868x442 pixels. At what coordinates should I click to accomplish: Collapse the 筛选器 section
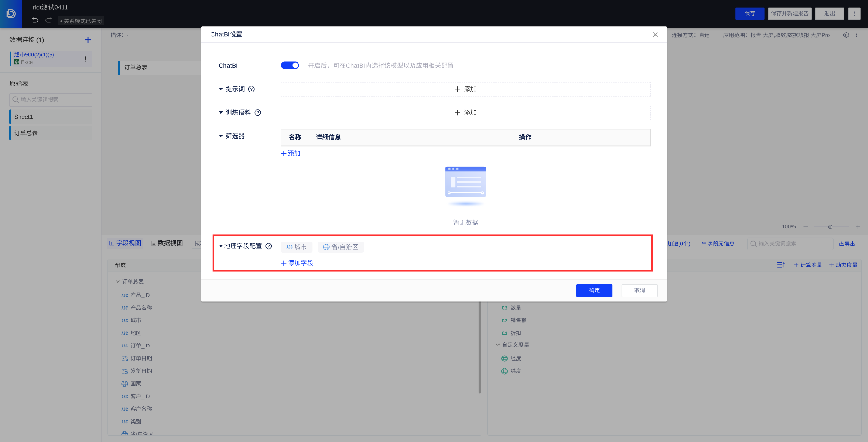[x=220, y=136]
